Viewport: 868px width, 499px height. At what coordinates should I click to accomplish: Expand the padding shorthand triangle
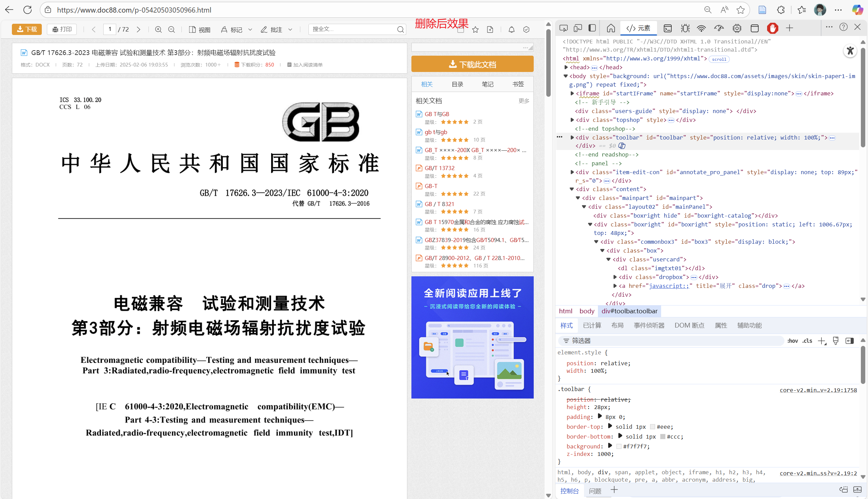pyautogui.click(x=600, y=416)
